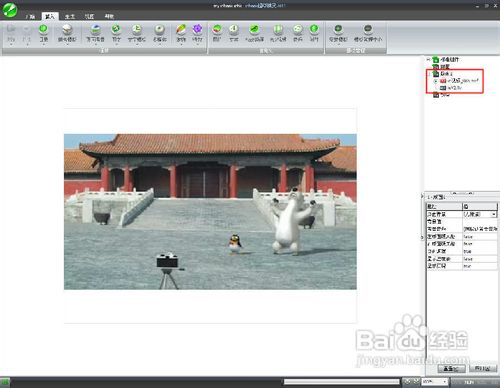Click the fourth property row value cell
500x388 pixels.
pos(480,236)
